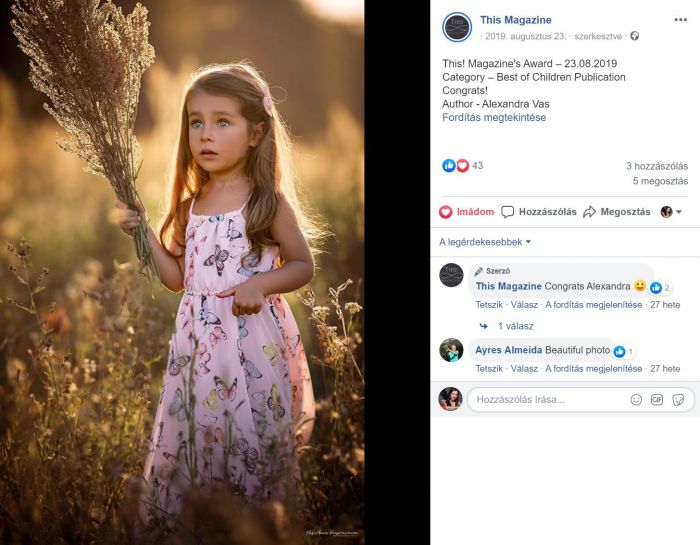Click the public globe privacy icon
The width and height of the screenshot is (700, 545).
click(x=634, y=36)
